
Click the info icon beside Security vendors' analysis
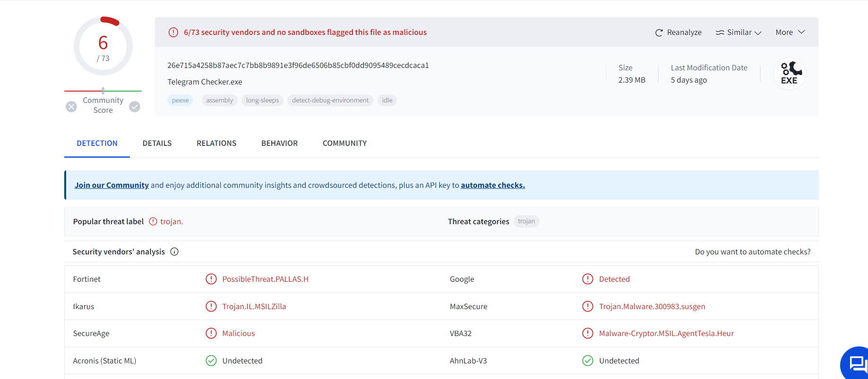click(174, 252)
